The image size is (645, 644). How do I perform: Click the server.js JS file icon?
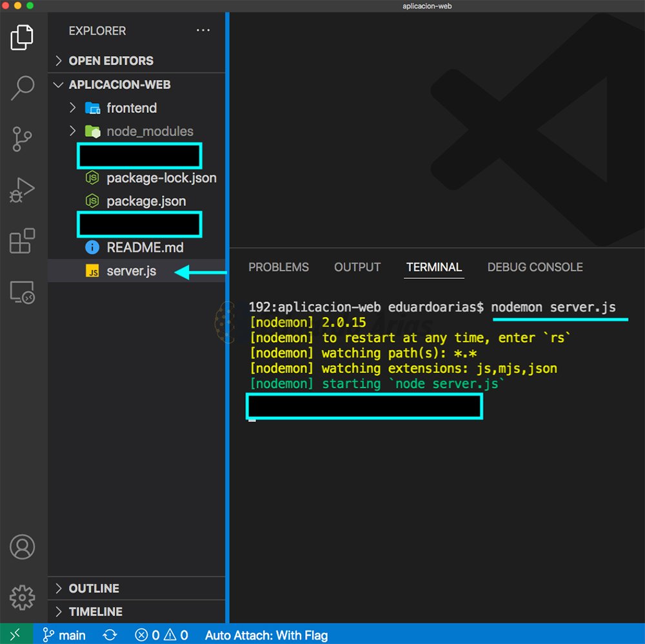click(92, 271)
